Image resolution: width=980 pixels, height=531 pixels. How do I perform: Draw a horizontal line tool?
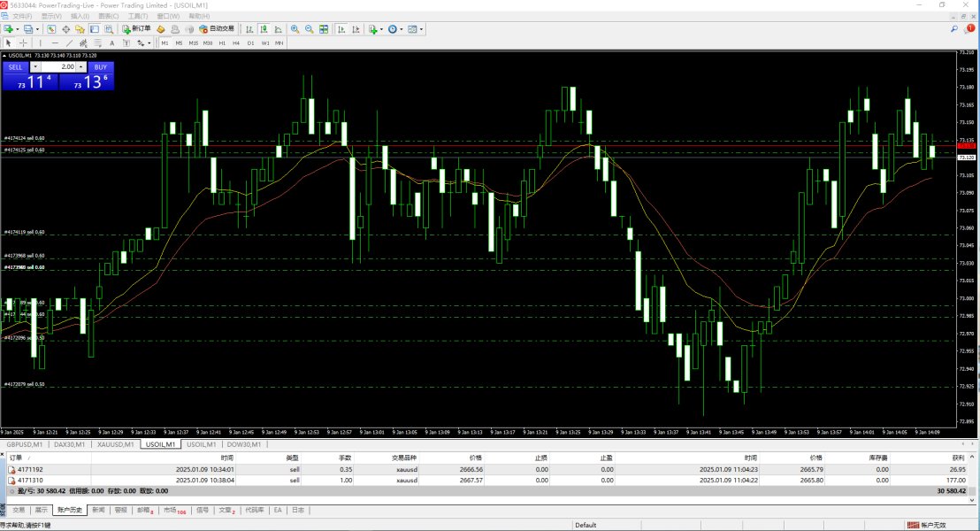pyautogui.click(x=55, y=42)
